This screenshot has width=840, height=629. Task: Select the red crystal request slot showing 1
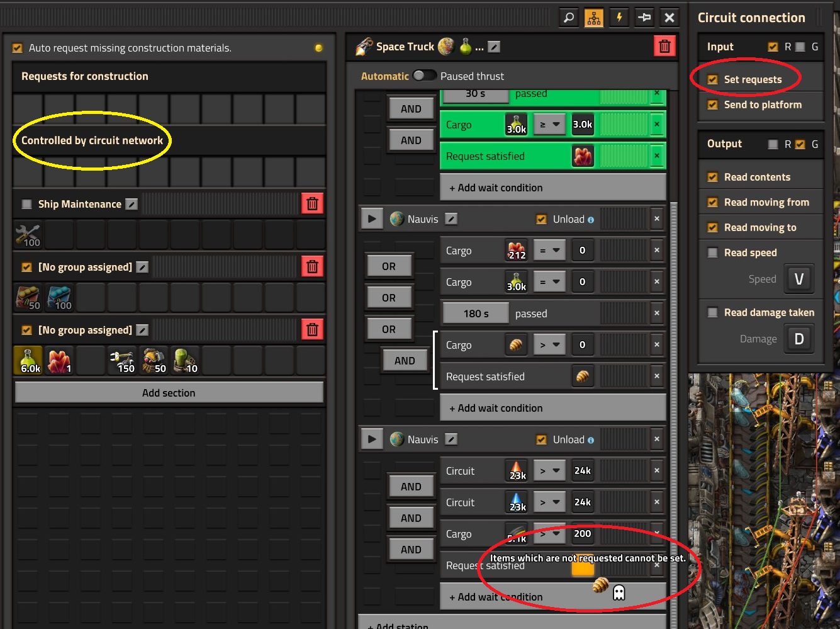click(x=60, y=361)
